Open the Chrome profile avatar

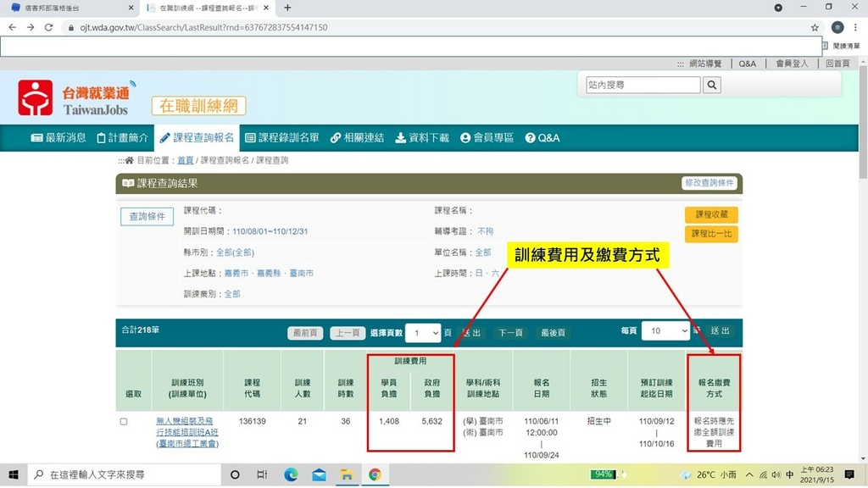pyautogui.click(x=837, y=27)
